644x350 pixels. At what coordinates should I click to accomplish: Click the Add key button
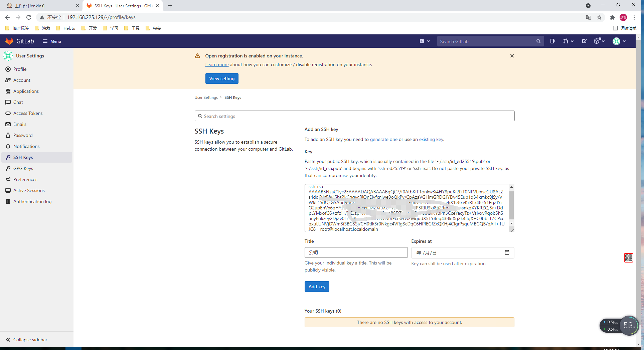click(x=317, y=287)
